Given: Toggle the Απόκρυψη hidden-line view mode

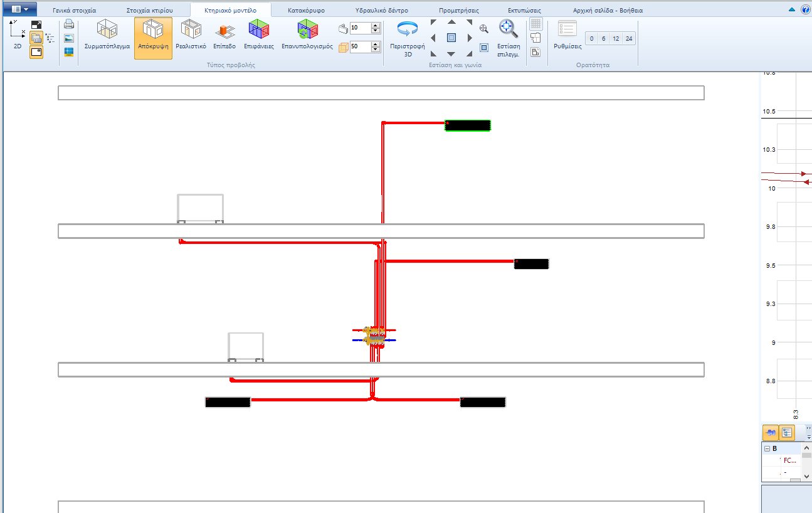Looking at the screenshot, I should click(x=152, y=36).
